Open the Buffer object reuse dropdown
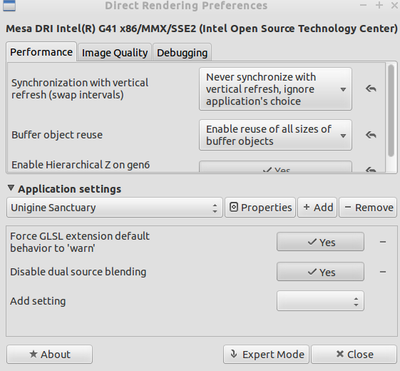Image resolution: width=400 pixels, height=371 pixels. click(275, 135)
